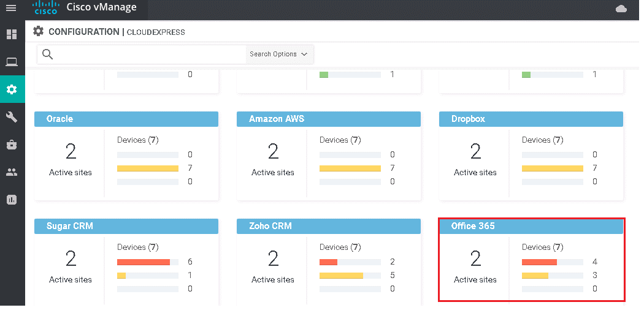Open the Office 365 card header

(x=531, y=226)
